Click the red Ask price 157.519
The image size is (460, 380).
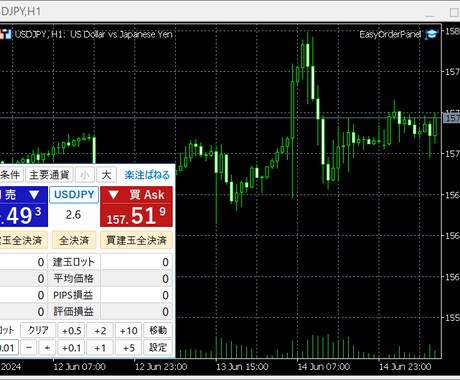(x=136, y=215)
